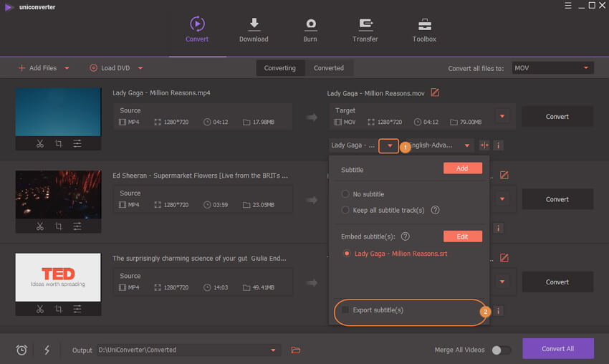Screen dimensions: 609x364
Task: Select the TED video thumbnail
Action: pos(58,277)
